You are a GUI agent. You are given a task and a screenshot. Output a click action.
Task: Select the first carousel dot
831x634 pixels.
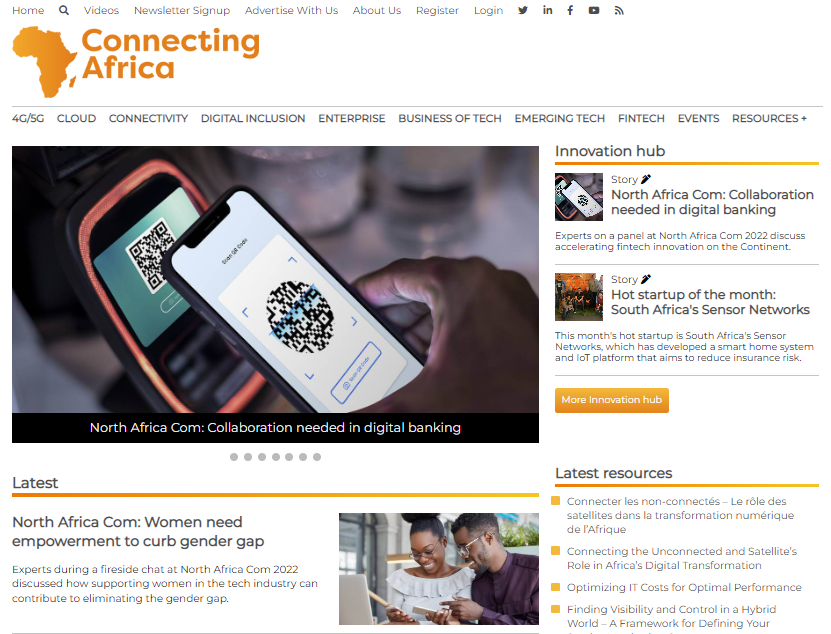[234, 457]
